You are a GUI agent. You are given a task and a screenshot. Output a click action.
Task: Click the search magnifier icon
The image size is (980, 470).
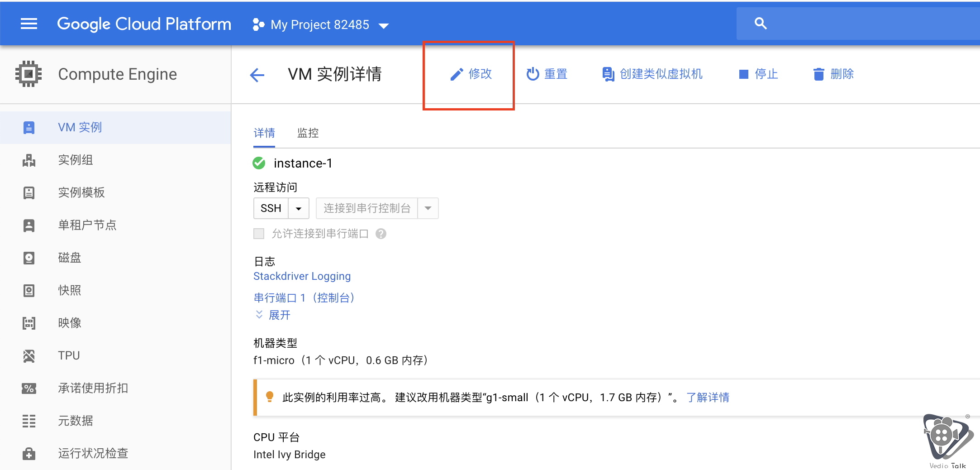(x=761, y=24)
